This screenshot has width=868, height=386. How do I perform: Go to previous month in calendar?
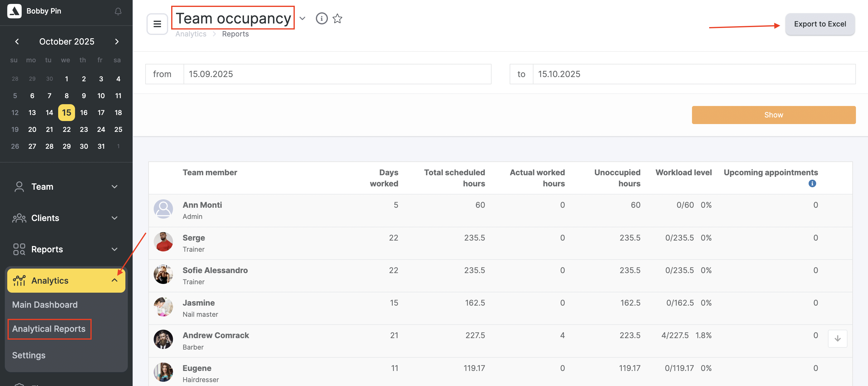[17, 41]
